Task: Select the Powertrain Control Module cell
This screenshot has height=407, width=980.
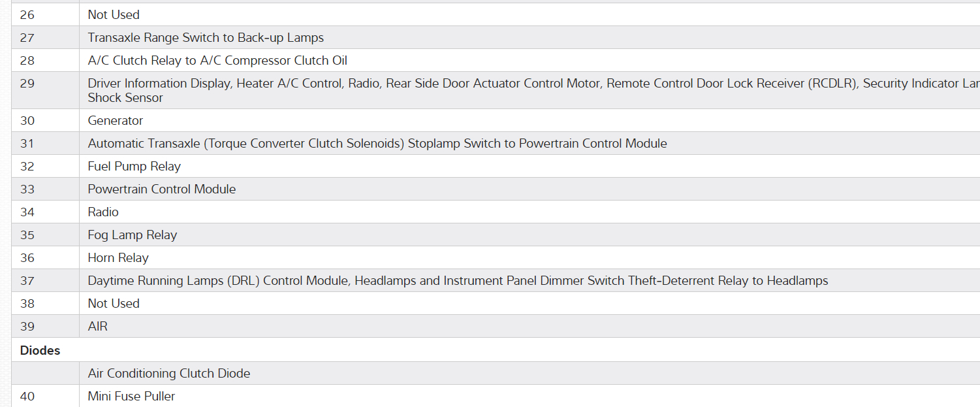Action: [x=162, y=189]
